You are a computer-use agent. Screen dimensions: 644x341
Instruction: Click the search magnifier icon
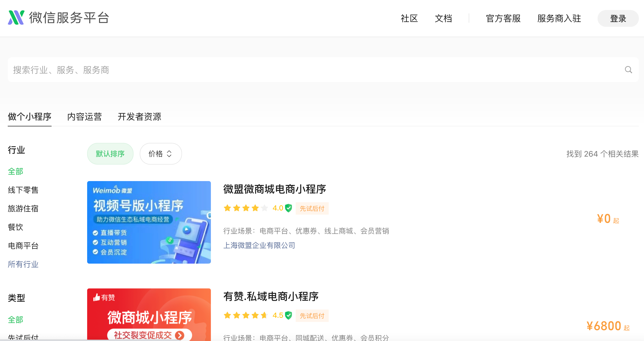coord(628,70)
